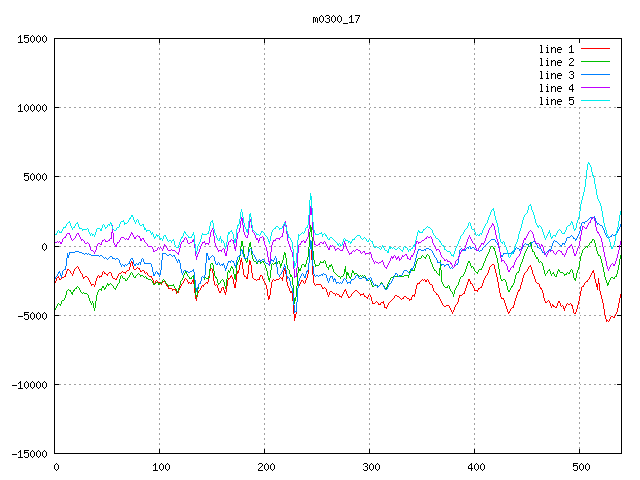Click the cyan line sample beside line 5
Image resolution: width=640 pixels, height=480 pixels.
(x=595, y=101)
